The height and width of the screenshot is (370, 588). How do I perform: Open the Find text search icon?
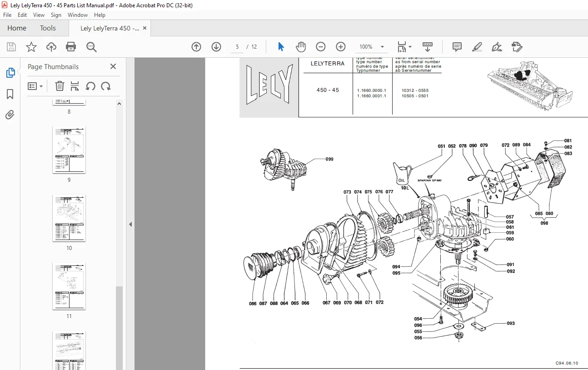[91, 47]
